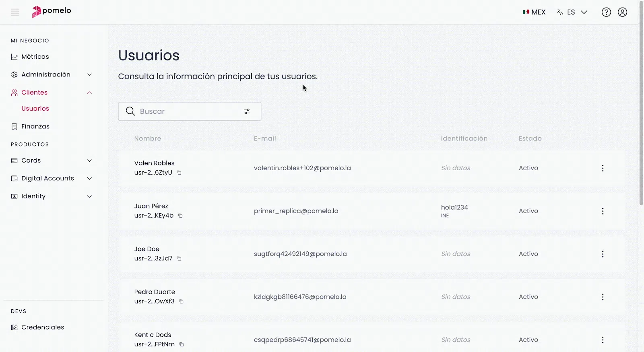Click email primer_replica@pomelo.la
Image resolution: width=644 pixels, height=352 pixels.
296,211
